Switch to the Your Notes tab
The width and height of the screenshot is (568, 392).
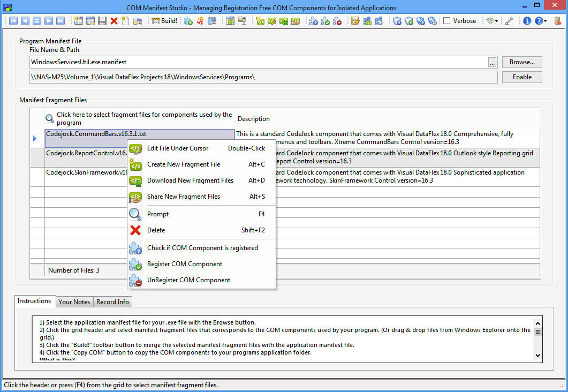pyautogui.click(x=74, y=302)
